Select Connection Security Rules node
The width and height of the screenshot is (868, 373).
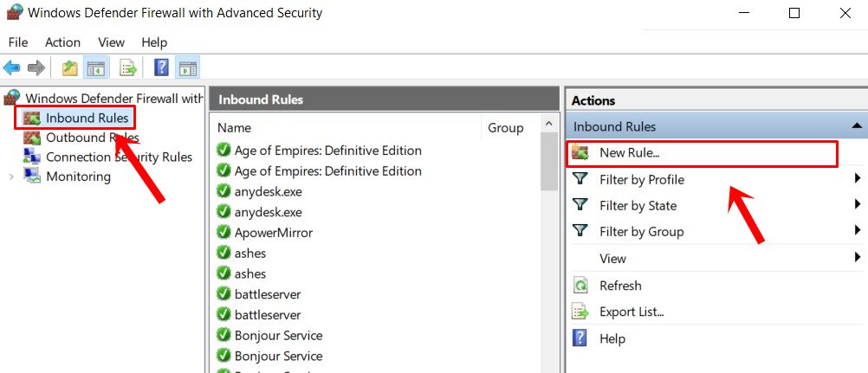click(x=119, y=157)
